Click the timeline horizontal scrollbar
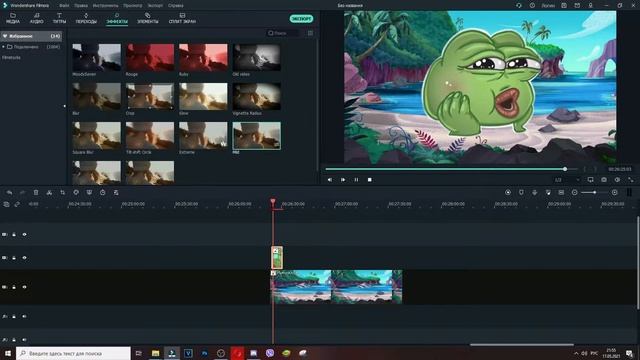The image size is (640, 360). pos(522,345)
